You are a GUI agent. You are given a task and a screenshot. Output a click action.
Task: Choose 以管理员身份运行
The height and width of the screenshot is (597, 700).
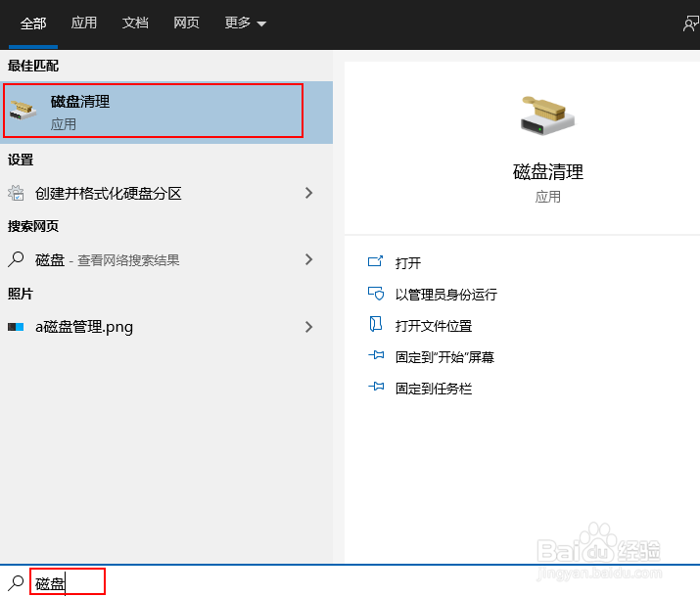tap(446, 295)
